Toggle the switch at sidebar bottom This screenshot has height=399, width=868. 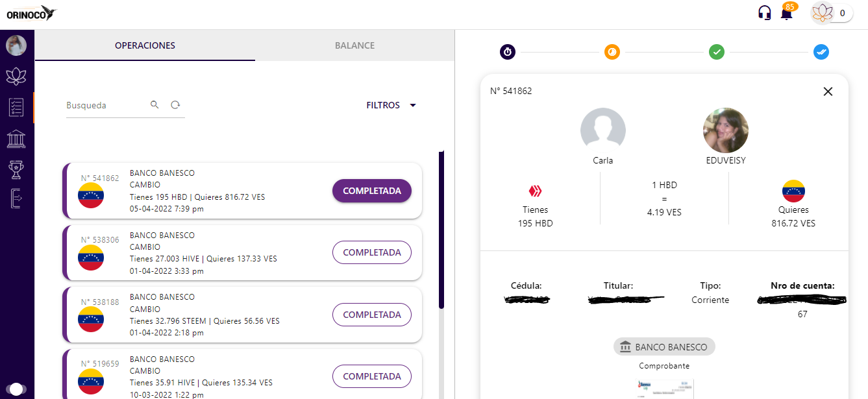18,389
